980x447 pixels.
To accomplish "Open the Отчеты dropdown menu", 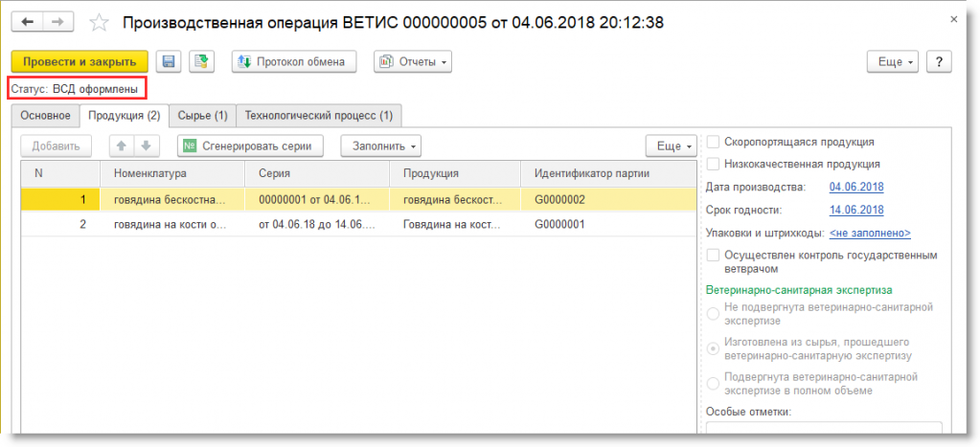I will (413, 61).
